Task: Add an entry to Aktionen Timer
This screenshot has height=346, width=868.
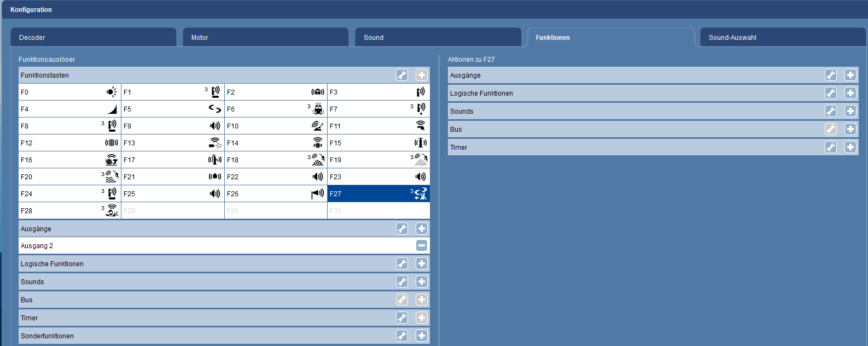Action: [850, 148]
